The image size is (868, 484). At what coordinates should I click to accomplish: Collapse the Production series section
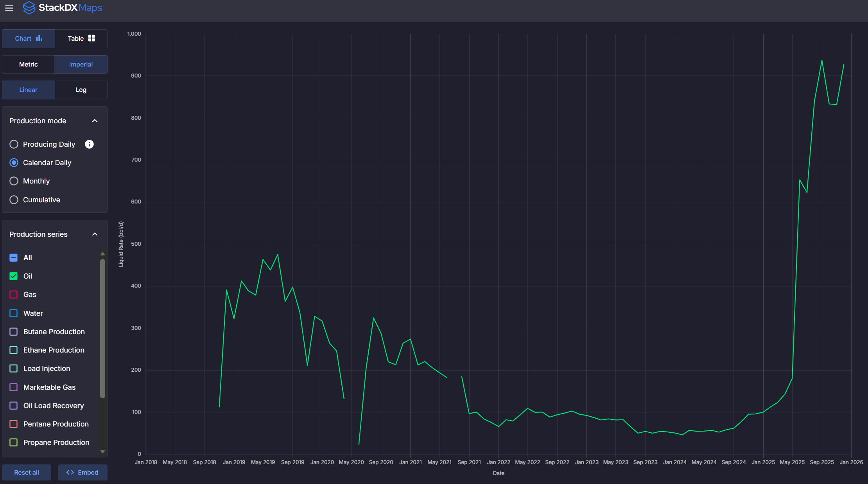coord(95,234)
